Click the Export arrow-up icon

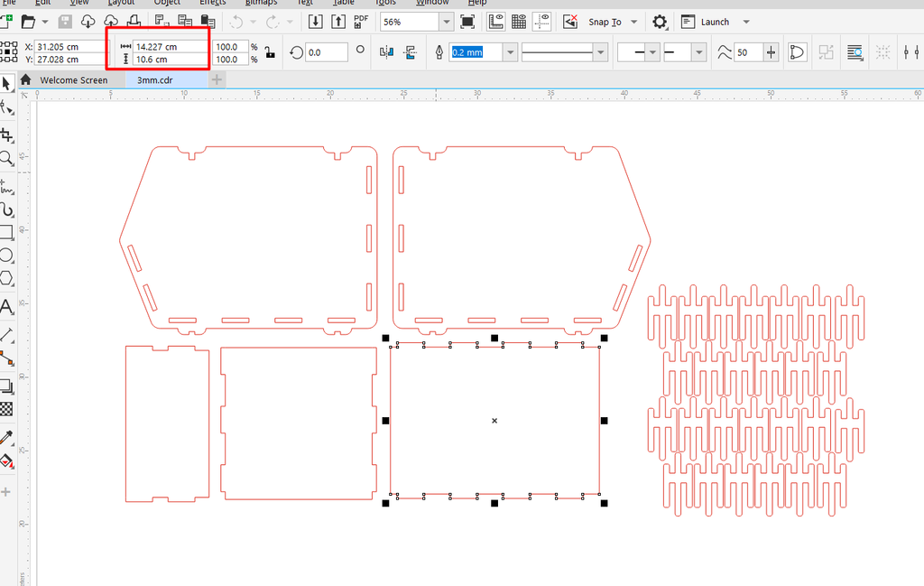[338, 22]
